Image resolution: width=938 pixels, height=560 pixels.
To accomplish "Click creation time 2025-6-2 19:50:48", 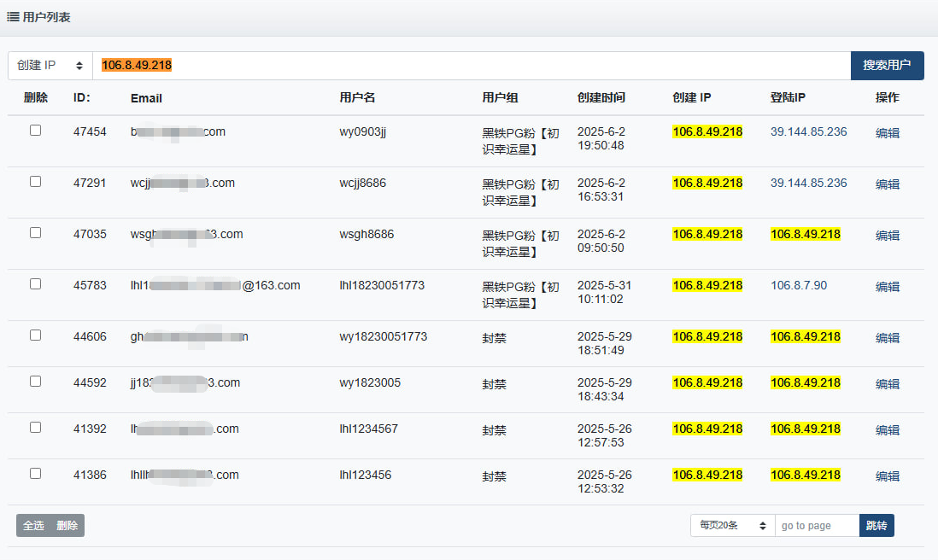I will (601, 138).
